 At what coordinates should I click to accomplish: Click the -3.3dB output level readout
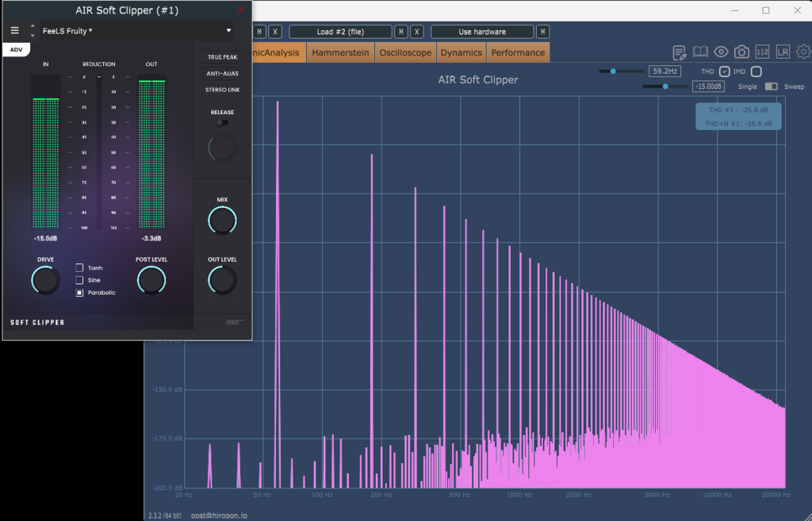pyautogui.click(x=151, y=239)
